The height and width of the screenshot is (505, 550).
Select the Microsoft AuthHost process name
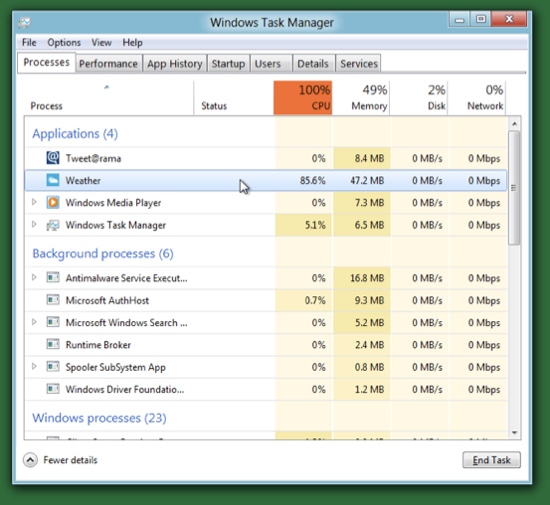[107, 301]
